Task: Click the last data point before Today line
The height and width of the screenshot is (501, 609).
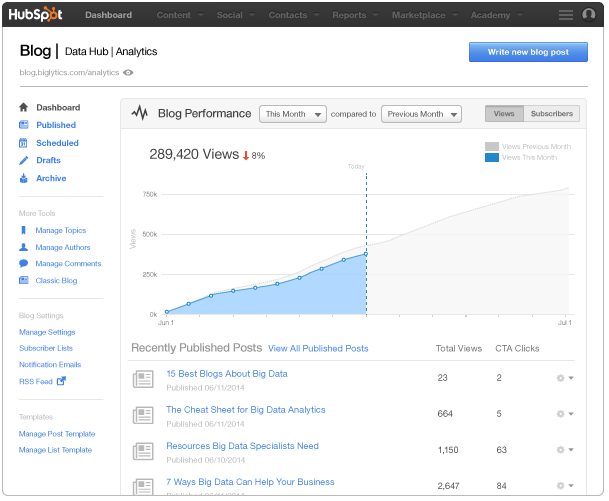Action: (366, 254)
